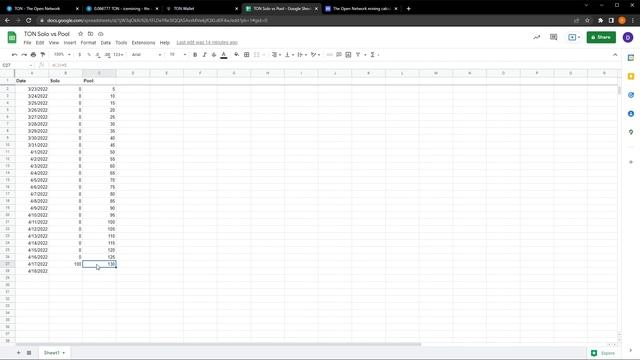
Task: Open activity dashboard trend icon
Action: click(x=536, y=37)
